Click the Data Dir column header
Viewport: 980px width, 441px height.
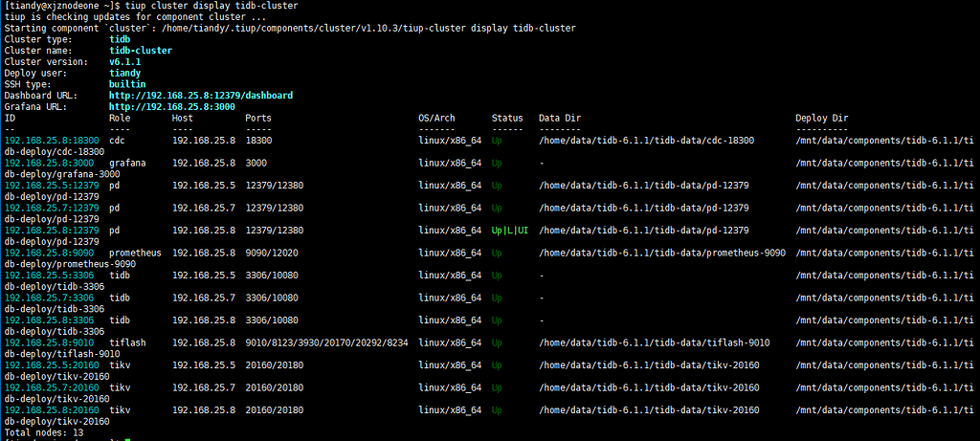click(559, 119)
